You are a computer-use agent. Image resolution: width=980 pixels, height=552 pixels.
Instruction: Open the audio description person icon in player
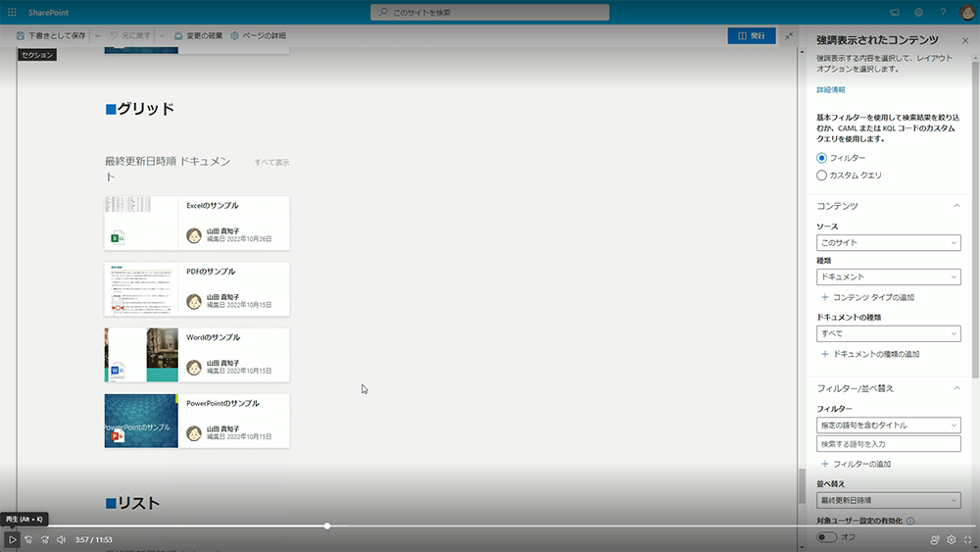tap(935, 539)
